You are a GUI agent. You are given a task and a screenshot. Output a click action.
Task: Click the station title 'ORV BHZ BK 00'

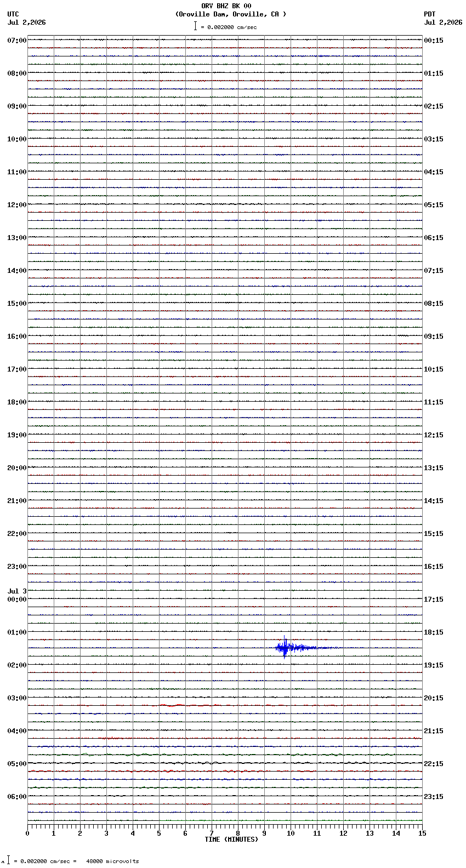[226, 6]
